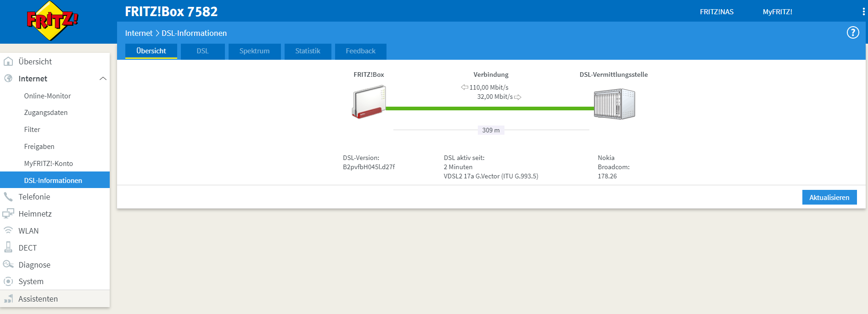The width and height of the screenshot is (868, 314).
Task: Click the Aktualisieren button
Action: [x=829, y=197]
